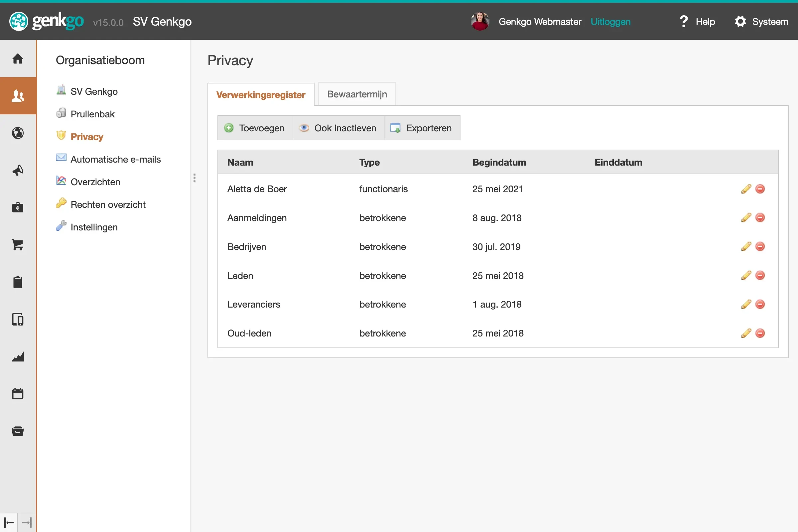798x532 pixels.
Task: Delete the Oud-leden register entry
Action: coord(760,333)
